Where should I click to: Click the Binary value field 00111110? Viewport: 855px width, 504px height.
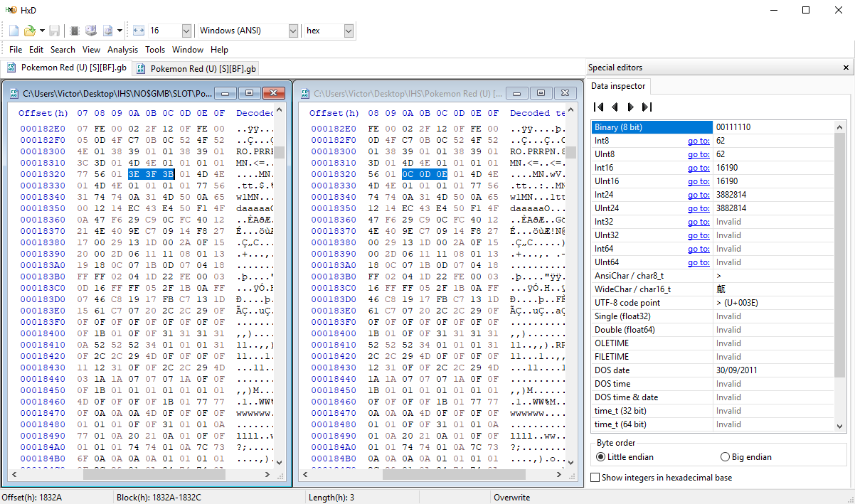click(x=774, y=127)
